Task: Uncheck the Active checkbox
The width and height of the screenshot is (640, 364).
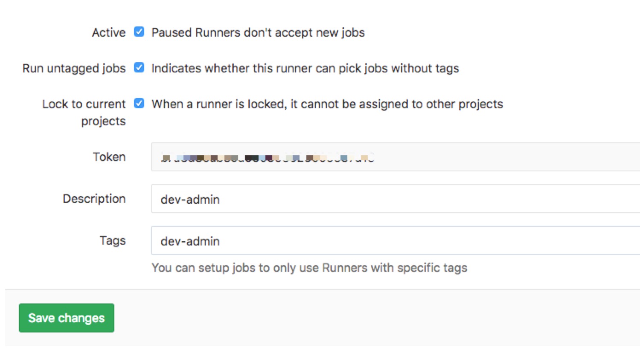Action: (139, 32)
